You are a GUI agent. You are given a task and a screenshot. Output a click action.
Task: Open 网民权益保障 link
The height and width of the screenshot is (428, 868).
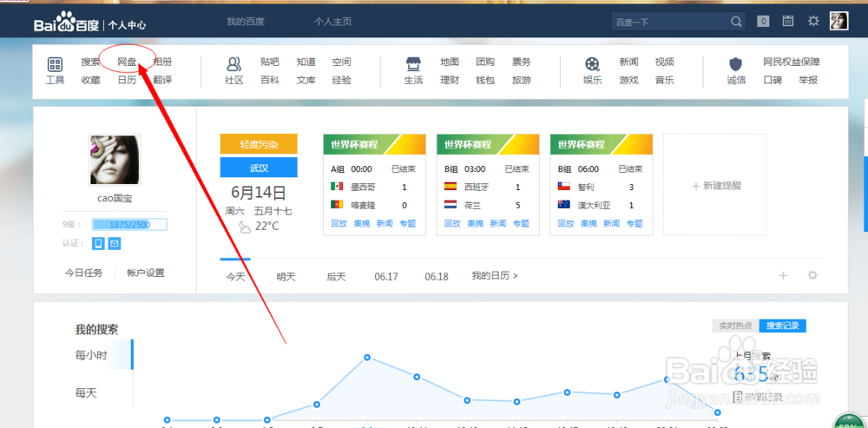[x=792, y=62]
